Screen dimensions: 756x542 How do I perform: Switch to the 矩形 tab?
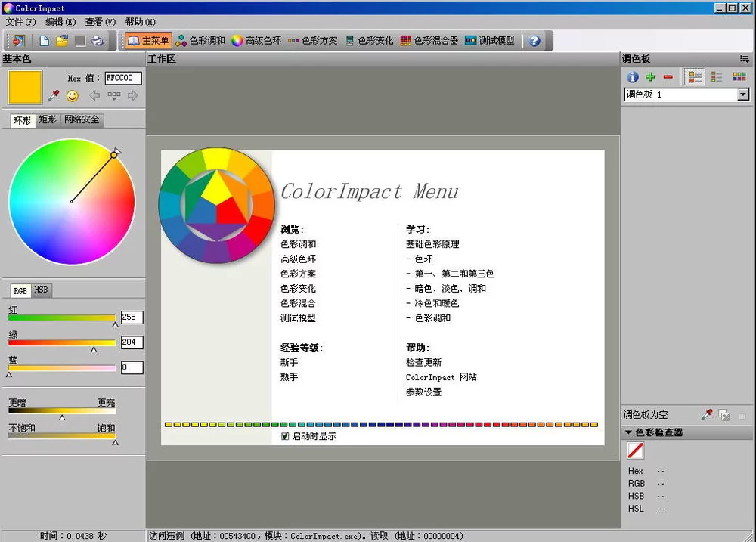point(47,119)
